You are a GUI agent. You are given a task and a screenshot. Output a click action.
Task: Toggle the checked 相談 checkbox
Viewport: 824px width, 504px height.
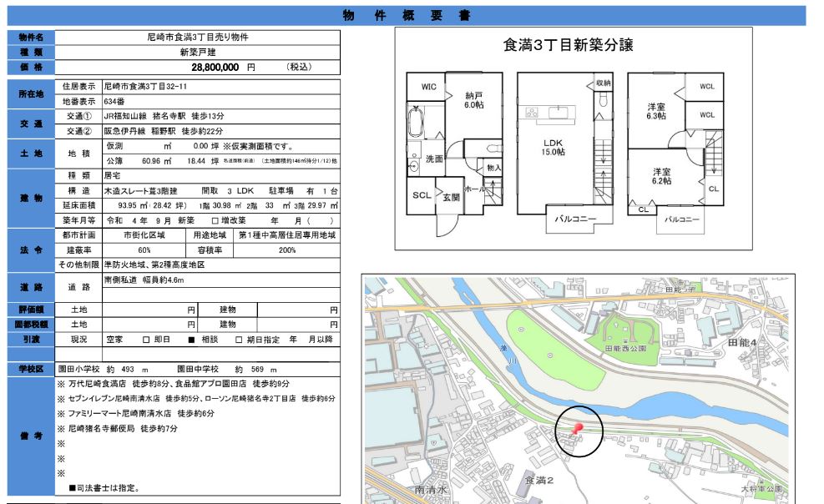pyautogui.click(x=192, y=340)
